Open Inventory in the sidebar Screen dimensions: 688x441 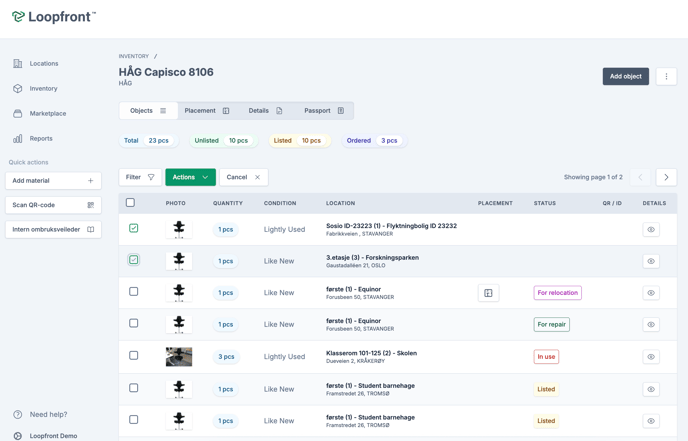(36, 89)
